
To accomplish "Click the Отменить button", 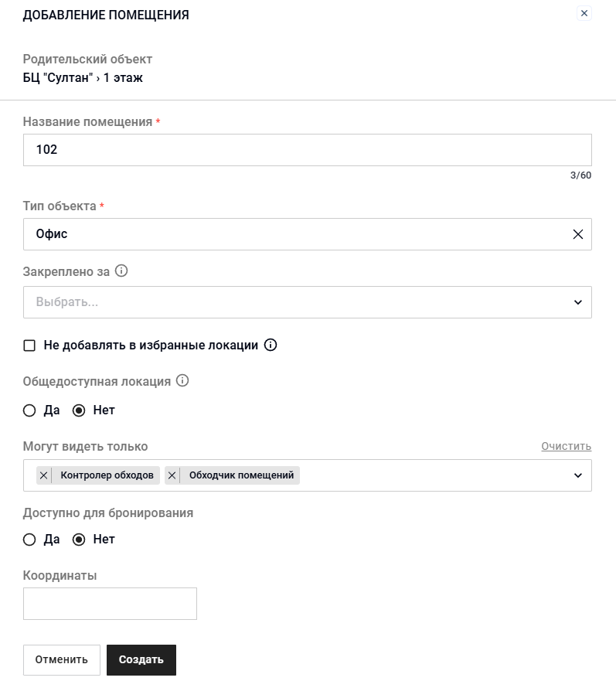I will click(62, 659).
